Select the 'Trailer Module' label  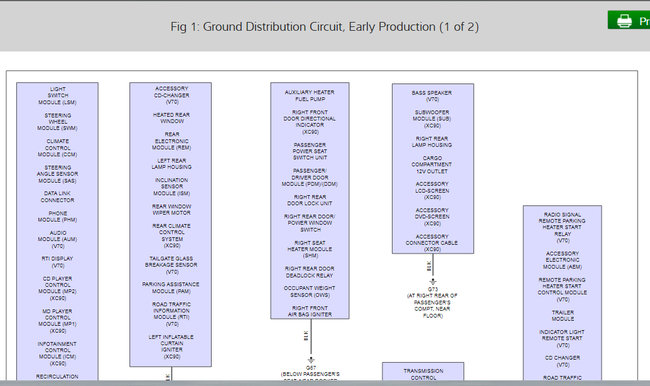[x=563, y=316]
